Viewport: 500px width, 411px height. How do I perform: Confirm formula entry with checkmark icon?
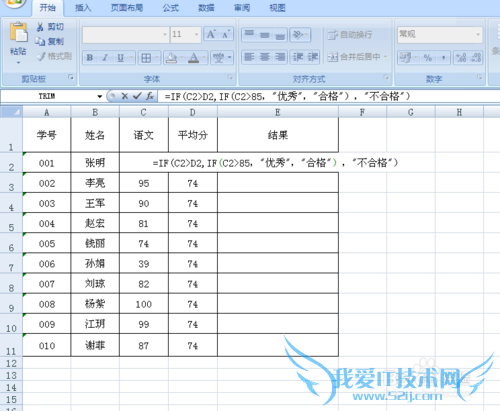click(x=137, y=96)
